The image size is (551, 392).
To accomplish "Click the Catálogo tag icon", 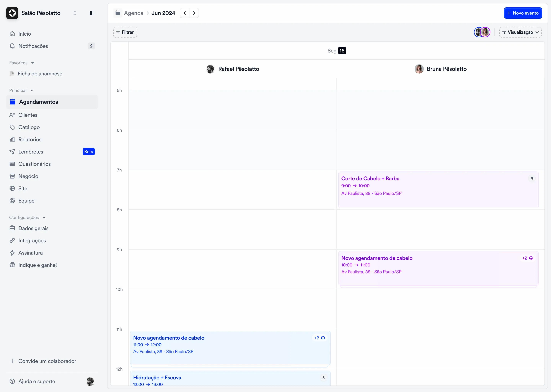I will pos(12,127).
